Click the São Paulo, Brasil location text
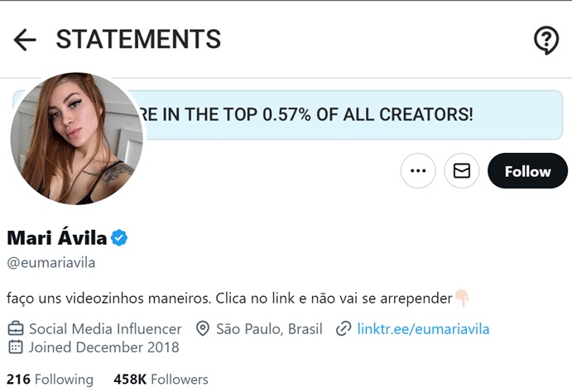The width and height of the screenshot is (572, 392). click(269, 329)
